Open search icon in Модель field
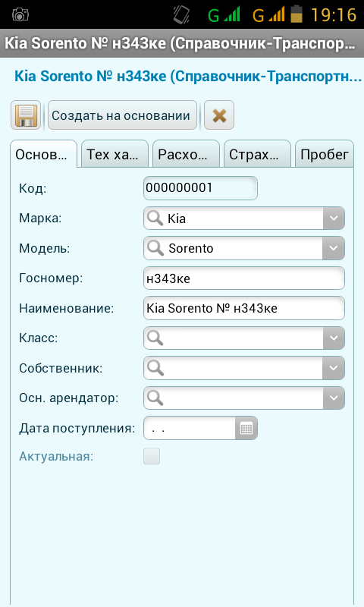364x607 pixels. [x=155, y=248]
